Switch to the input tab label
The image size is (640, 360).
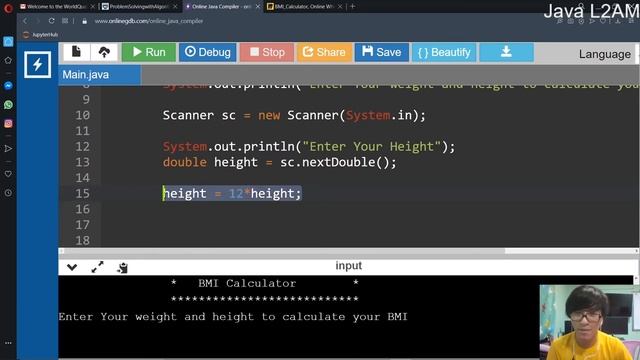click(x=349, y=266)
